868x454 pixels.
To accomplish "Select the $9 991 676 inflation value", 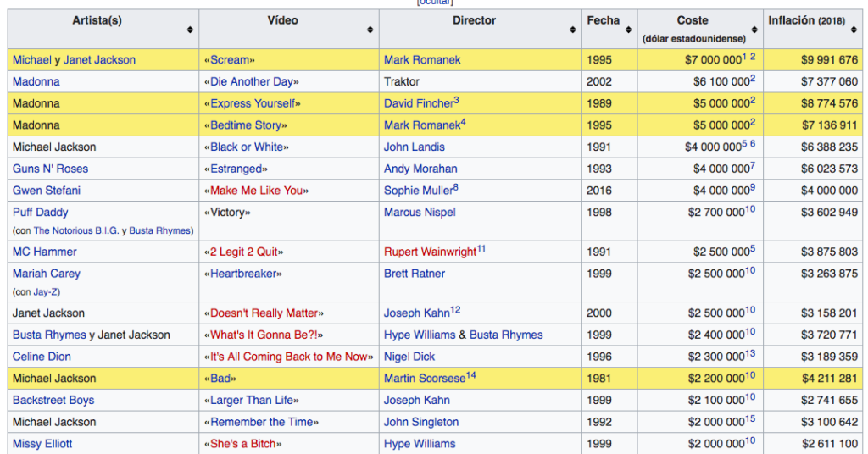I will [x=829, y=60].
